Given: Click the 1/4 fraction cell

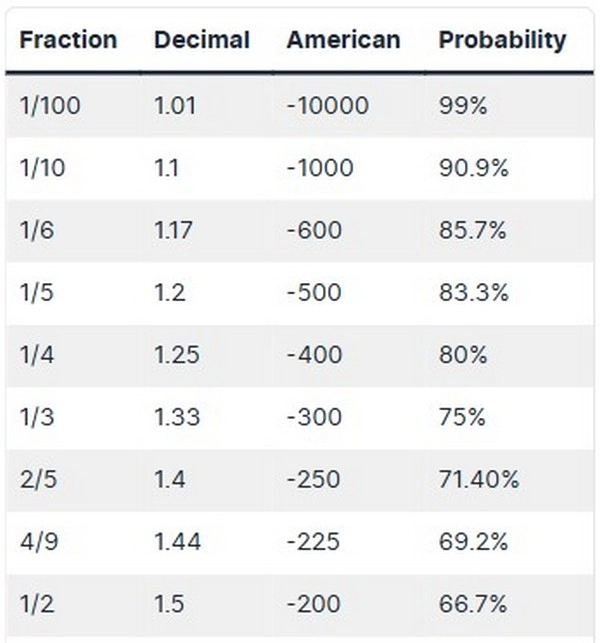Looking at the screenshot, I should [x=38, y=354].
